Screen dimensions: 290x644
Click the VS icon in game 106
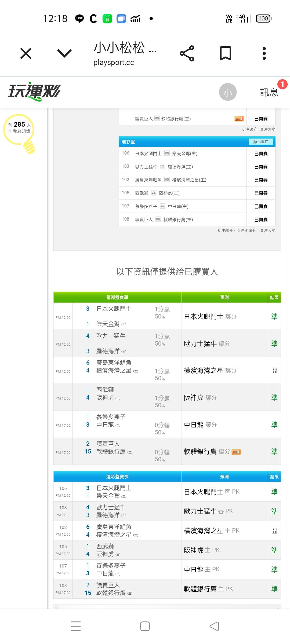pyautogui.click(x=167, y=153)
